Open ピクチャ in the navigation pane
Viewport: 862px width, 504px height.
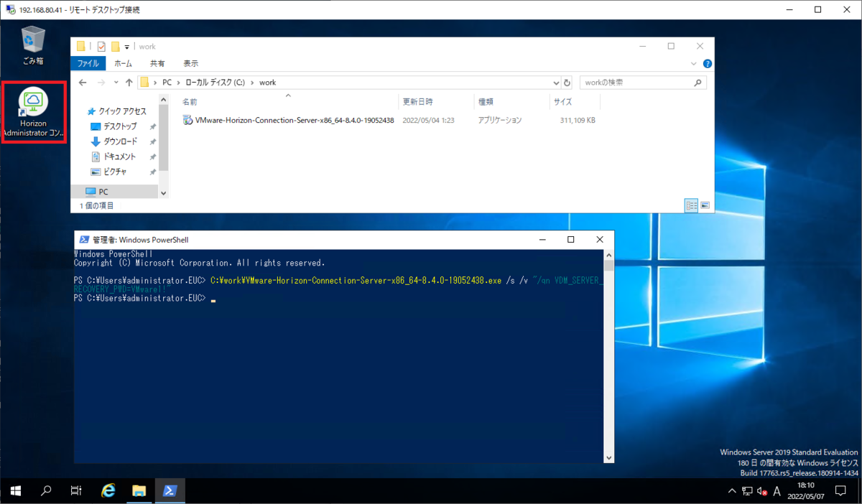pos(109,172)
